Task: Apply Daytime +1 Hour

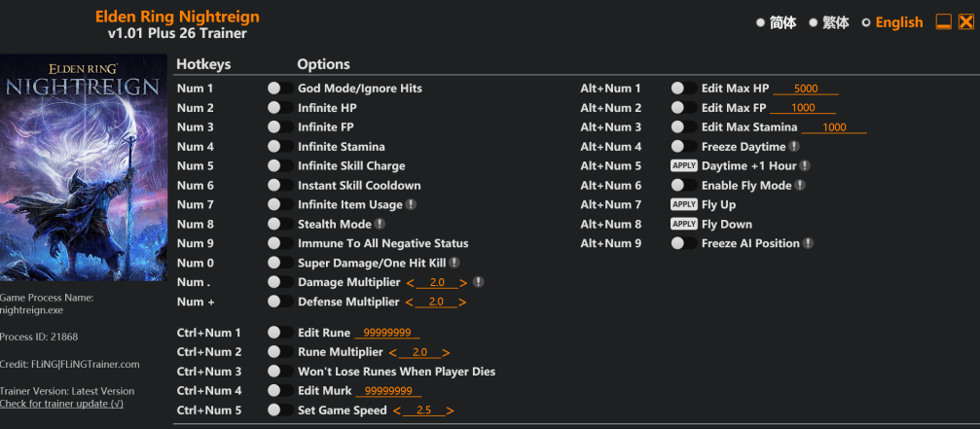Action: 684,165
